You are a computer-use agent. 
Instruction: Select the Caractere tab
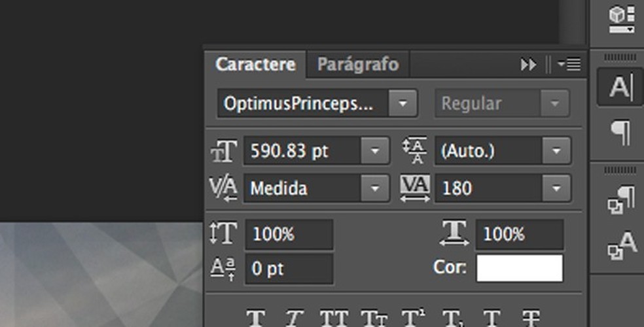click(x=255, y=65)
